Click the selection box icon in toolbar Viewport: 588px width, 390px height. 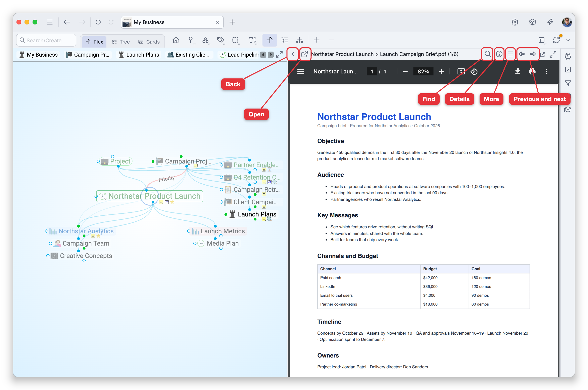click(235, 40)
